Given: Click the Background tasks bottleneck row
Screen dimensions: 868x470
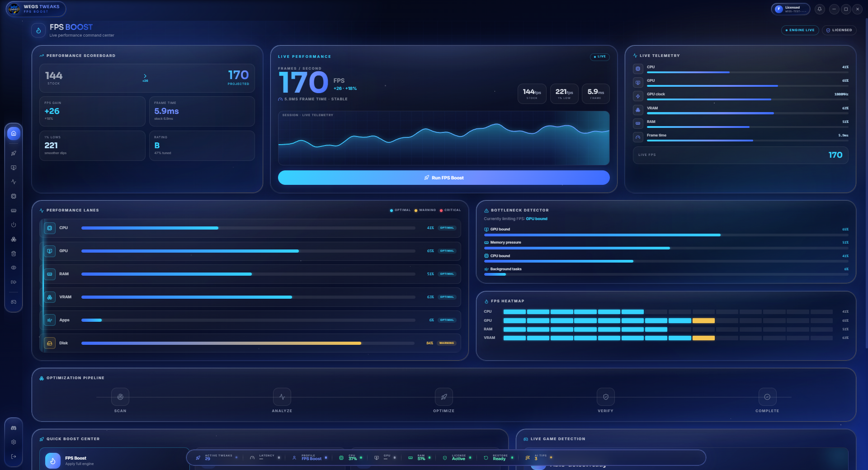Looking at the screenshot, I should click(666, 272).
